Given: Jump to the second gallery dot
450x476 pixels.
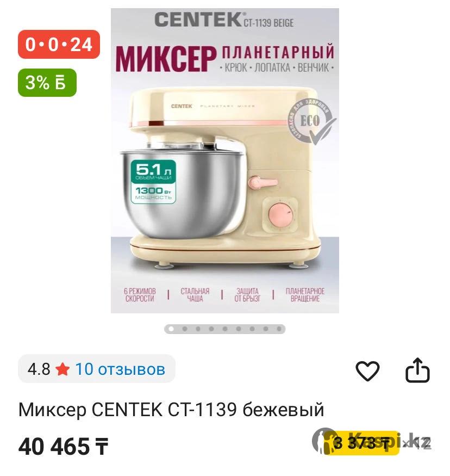Looking at the screenshot, I should pyautogui.click(x=185, y=329).
